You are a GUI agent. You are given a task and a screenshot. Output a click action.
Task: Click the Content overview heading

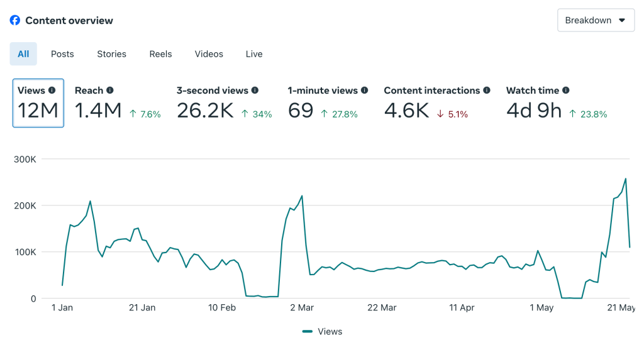coord(69,21)
